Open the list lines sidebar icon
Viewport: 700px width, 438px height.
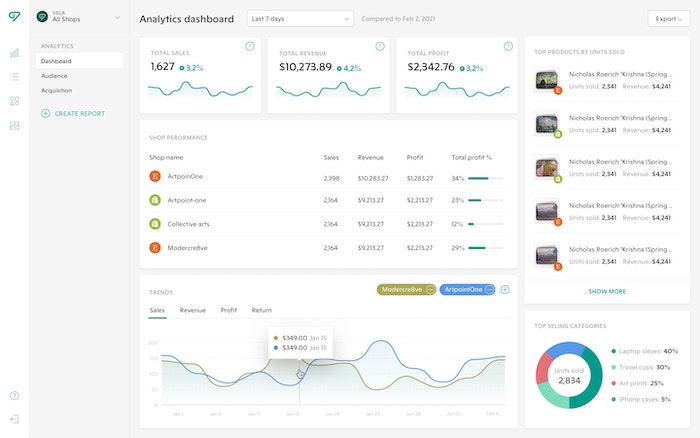pos(14,77)
